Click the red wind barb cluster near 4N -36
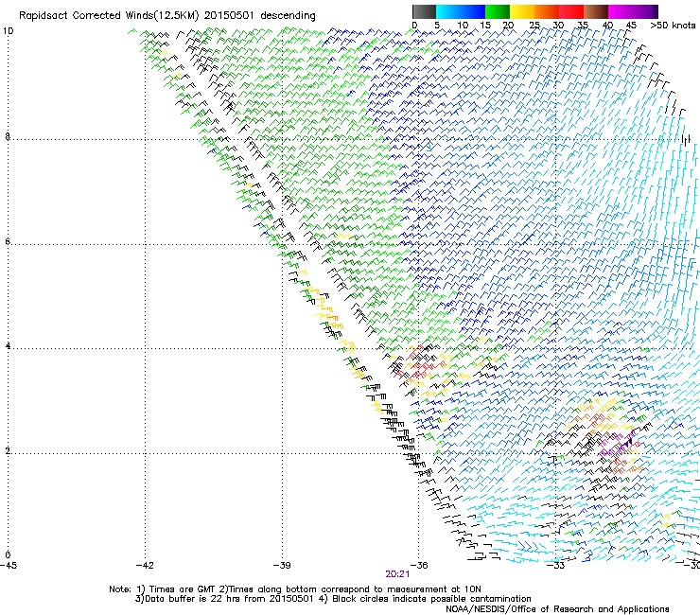Viewport: 700px width, 615px height. pyautogui.click(x=415, y=361)
